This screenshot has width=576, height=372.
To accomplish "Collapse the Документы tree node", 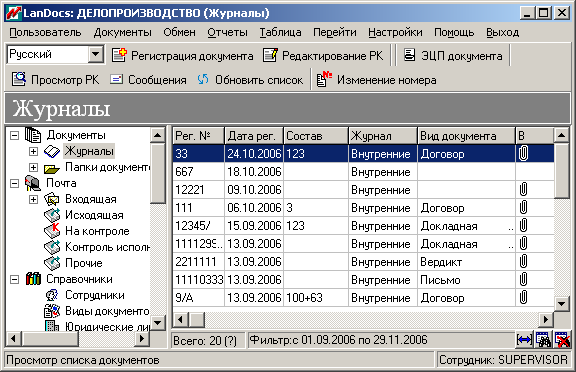I will click(14, 135).
